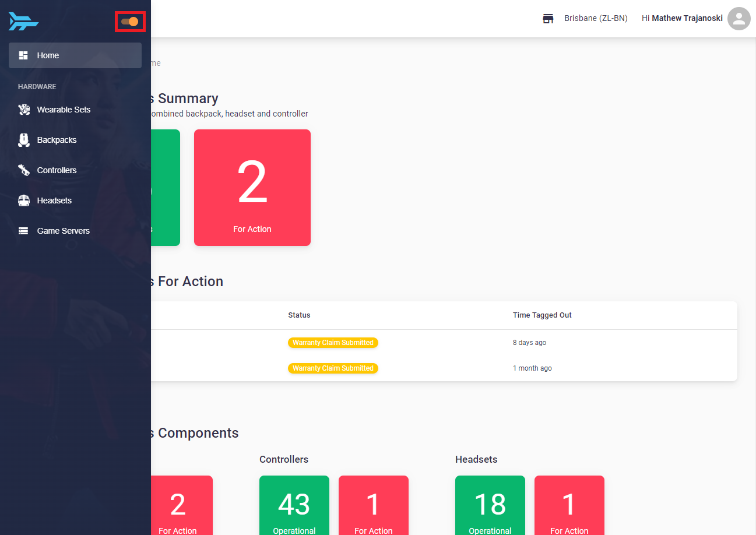
Task: Go to the Headsets menu label
Action: tap(54, 200)
